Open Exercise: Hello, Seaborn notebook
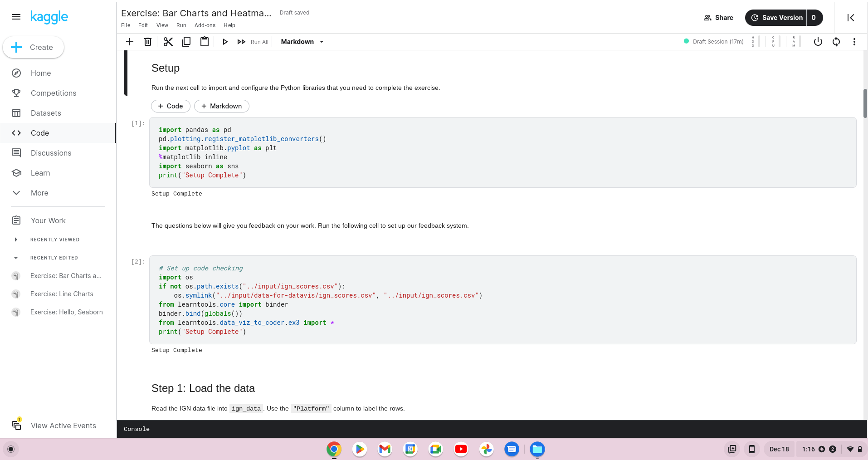 click(58, 312)
